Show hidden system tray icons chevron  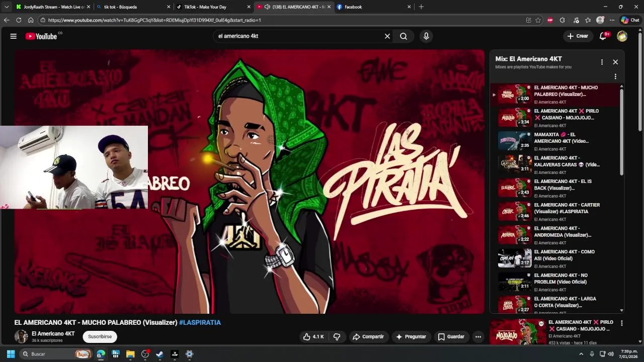pos(581,354)
